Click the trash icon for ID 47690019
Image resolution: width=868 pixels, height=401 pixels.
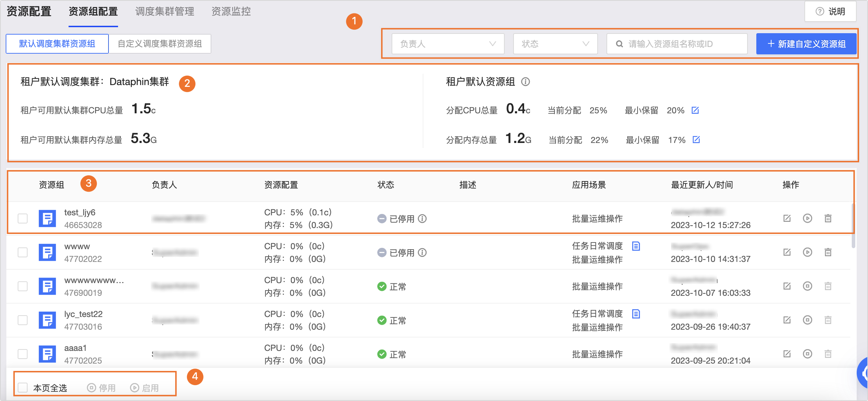828,286
